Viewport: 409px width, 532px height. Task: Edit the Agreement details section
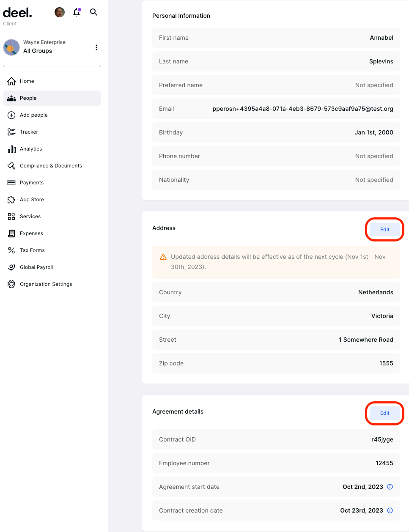[x=384, y=413]
